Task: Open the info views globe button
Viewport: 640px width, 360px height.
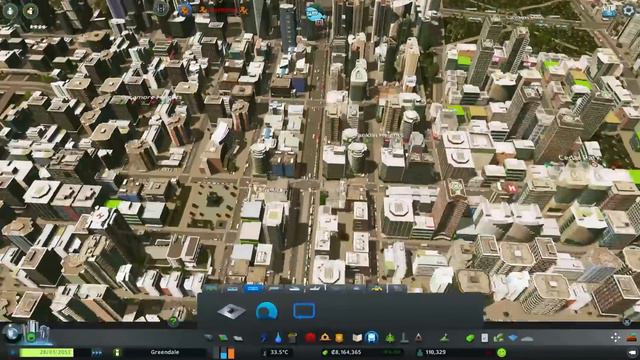Action: 12,333
